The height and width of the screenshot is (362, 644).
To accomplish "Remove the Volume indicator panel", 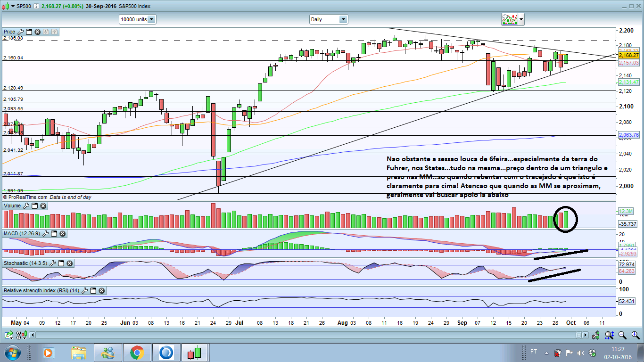I will tap(43, 206).
